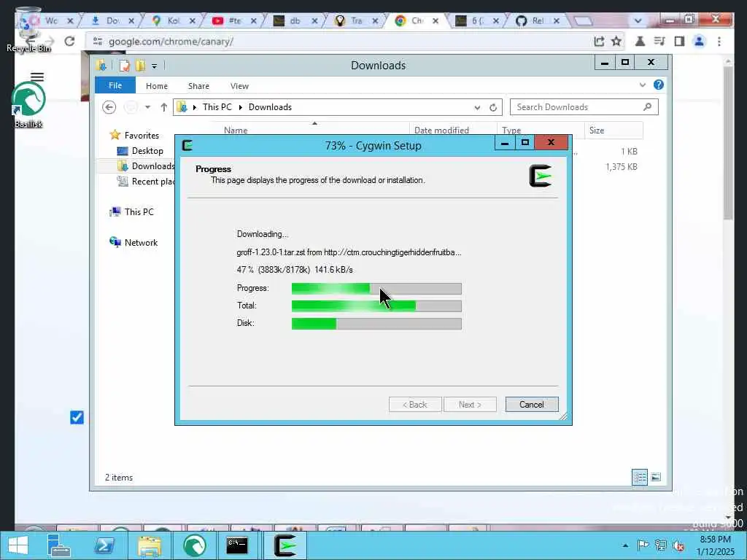
Task: Sort by the Date modified column
Action: click(441, 130)
